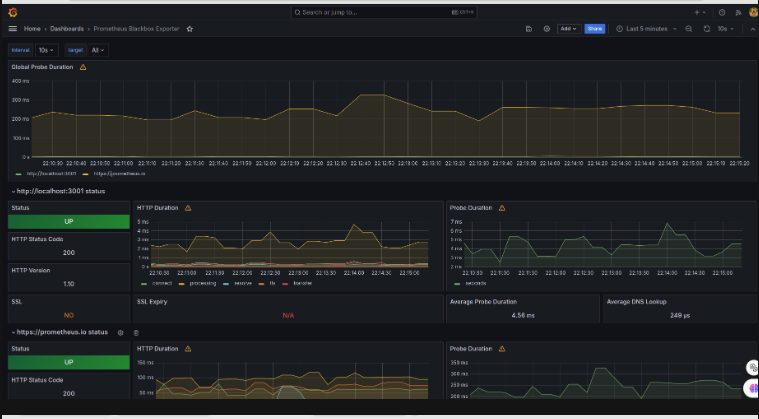Click warning icon on prometheus.io Probe Duration panel
This screenshot has width=759, height=419.
click(502, 349)
